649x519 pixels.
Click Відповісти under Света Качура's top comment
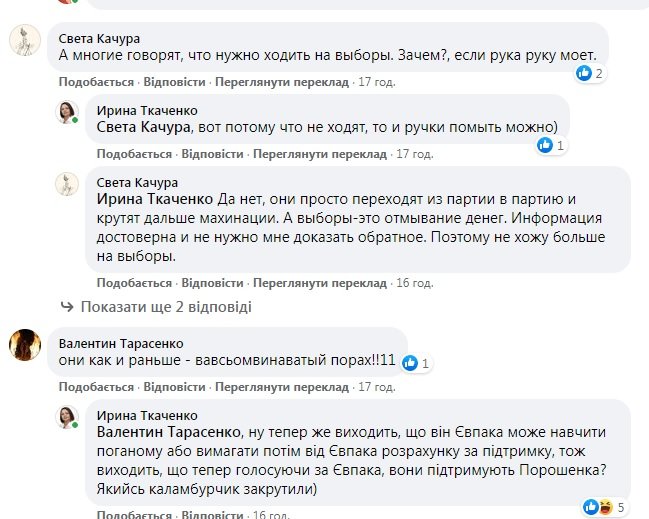(x=174, y=82)
